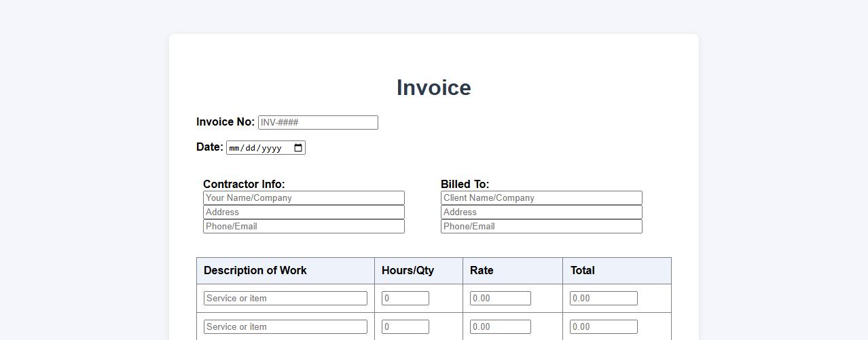Image resolution: width=868 pixels, height=340 pixels.
Task: Click the Billed To Phone/Email field
Action: 541,227
